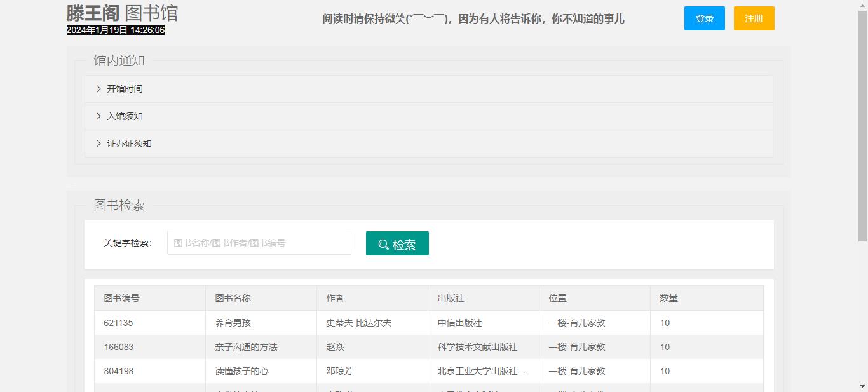
Task: Click the 登录 login button
Action: (704, 18)
